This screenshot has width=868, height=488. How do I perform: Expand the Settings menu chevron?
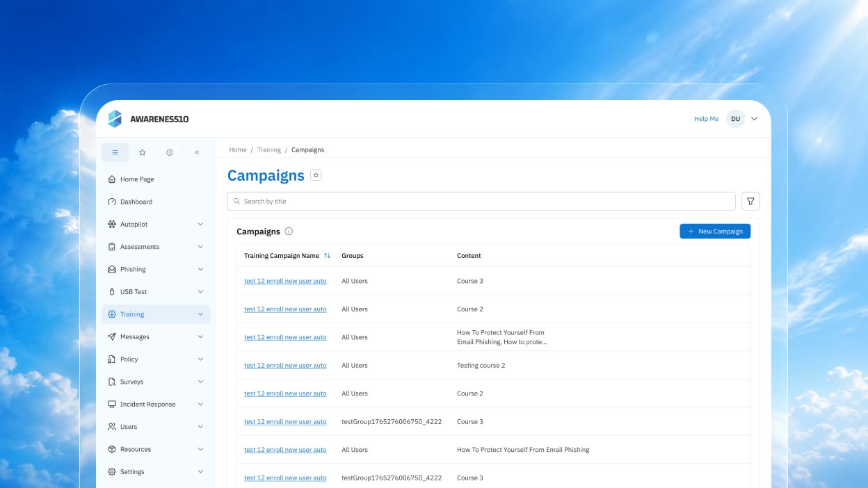pyautogui.click(x=200, y=471)
